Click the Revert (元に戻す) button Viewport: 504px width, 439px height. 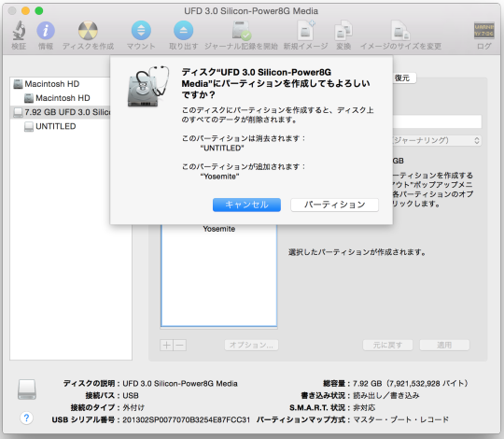click(x=387, y=345)
